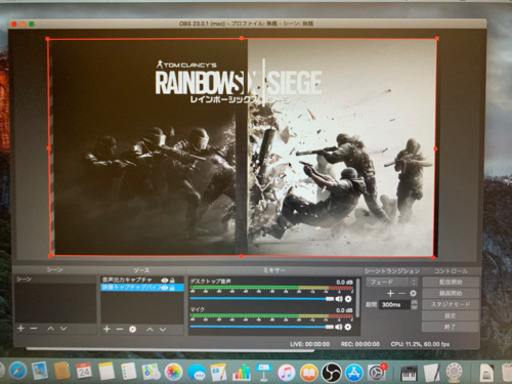This screenshot has height=384, width=512.
Task: Click the 300ms duration field
Action: 395,305
